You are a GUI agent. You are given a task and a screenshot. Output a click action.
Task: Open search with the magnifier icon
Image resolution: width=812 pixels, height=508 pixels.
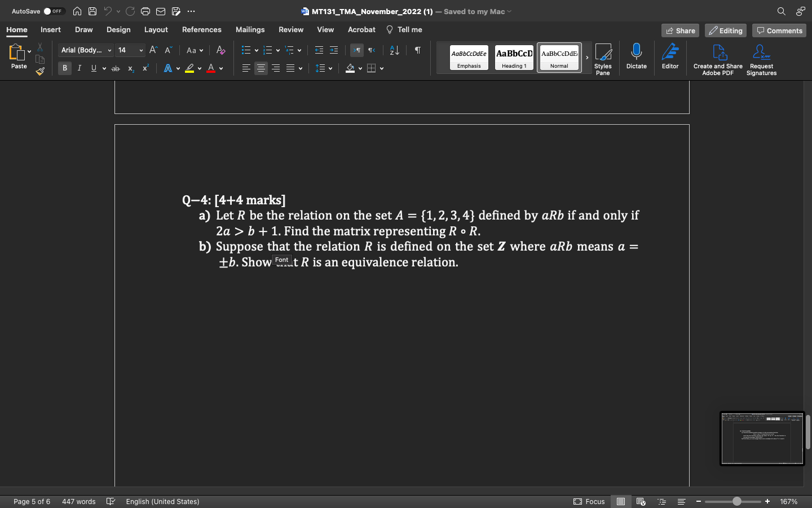click(781, 11)
